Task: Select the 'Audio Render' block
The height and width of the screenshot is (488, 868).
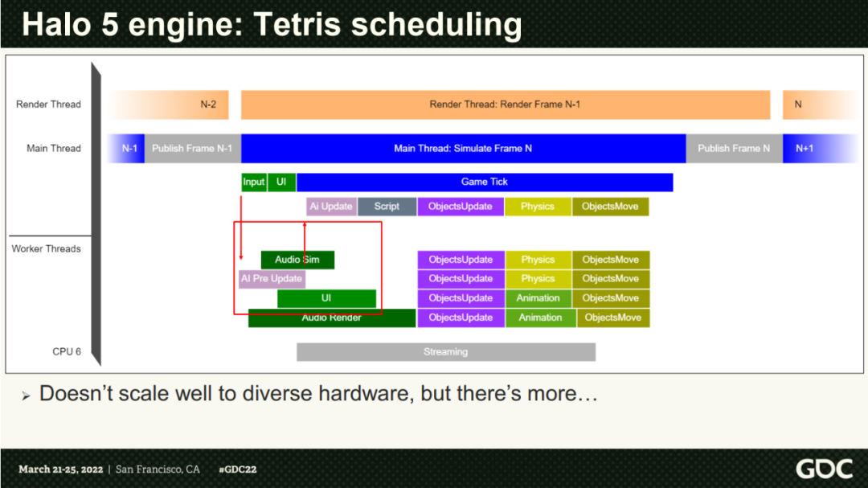Action: point(332,318)
